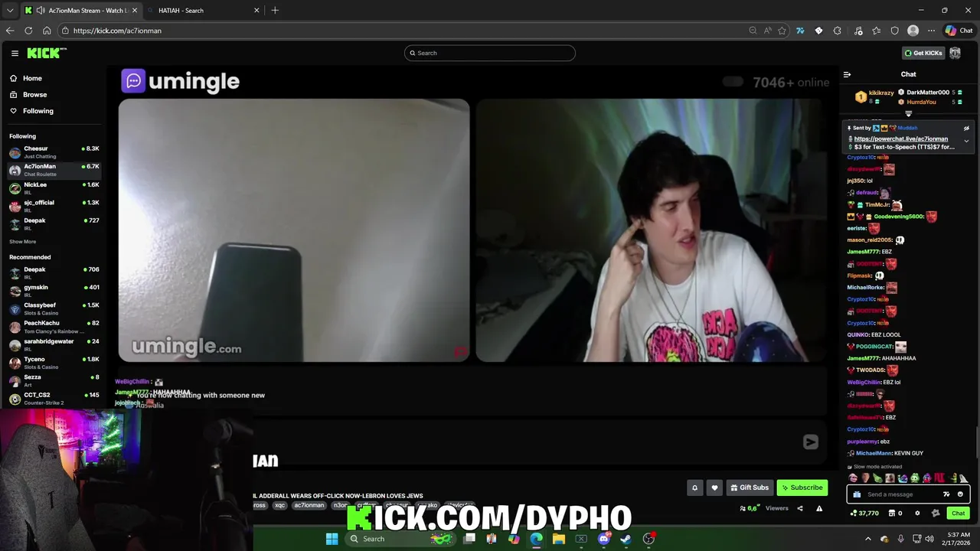This screenshot has width=980, height=551.
Task: Open Tyceno recommended channel
Action: (54, 363)
